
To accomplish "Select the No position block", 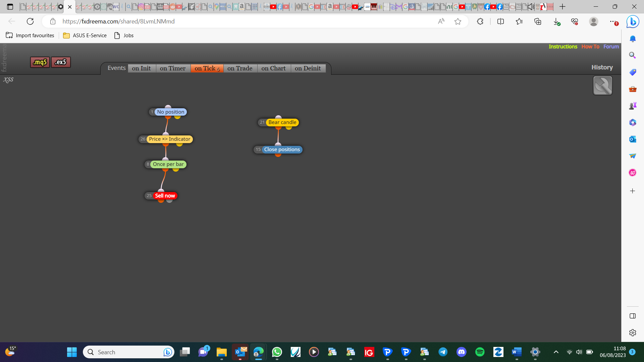I will (170, 112).
